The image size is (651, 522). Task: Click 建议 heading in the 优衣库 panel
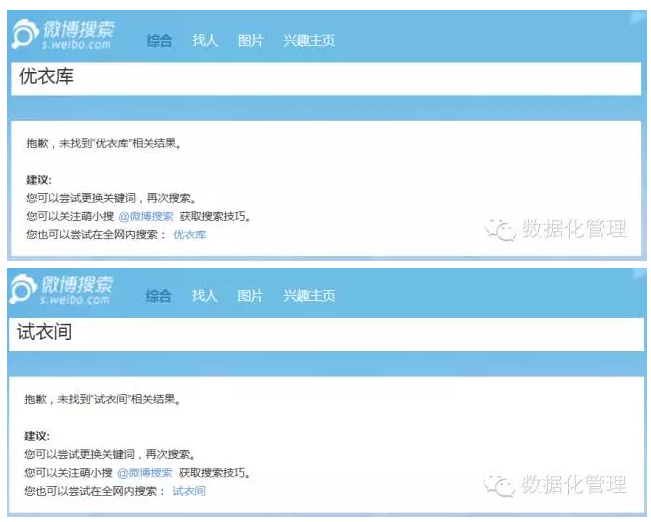tap(39, 180)
